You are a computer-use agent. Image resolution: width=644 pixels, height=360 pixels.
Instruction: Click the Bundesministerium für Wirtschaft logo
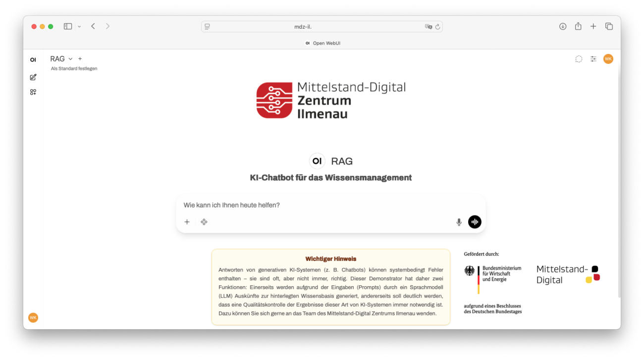pyautogui.click(x=492, y=279)
